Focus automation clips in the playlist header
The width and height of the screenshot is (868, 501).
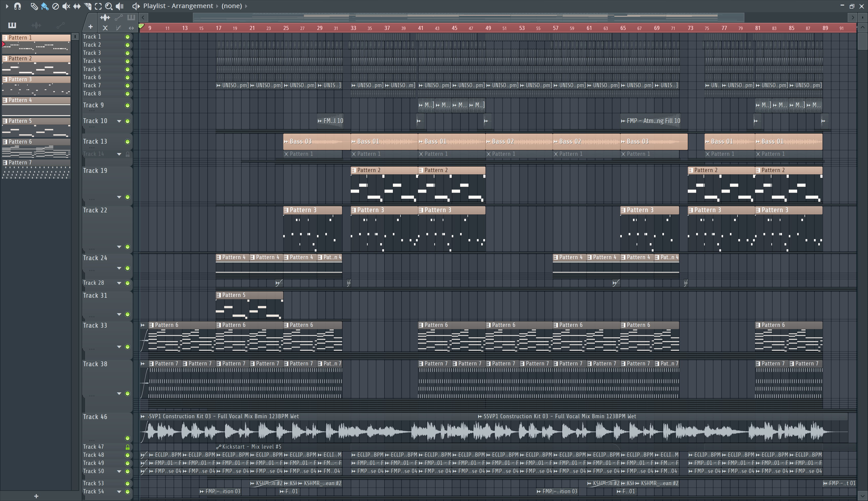118,17
